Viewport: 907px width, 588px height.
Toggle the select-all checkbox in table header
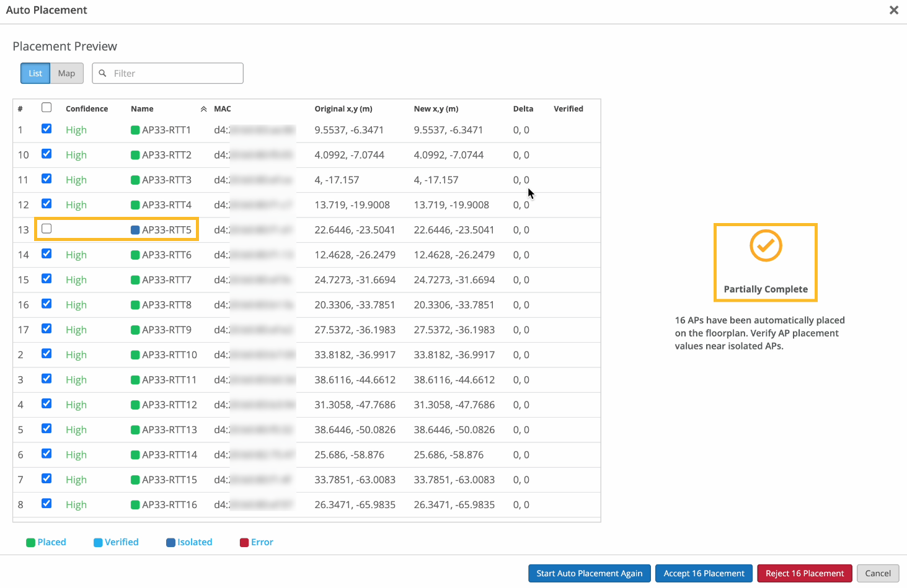tap(46, 108)
